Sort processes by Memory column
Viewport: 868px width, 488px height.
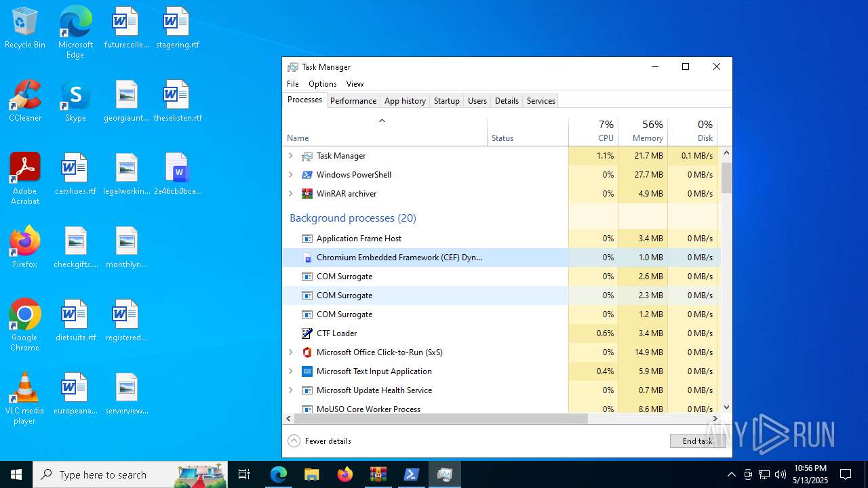[x=643, y=131]
